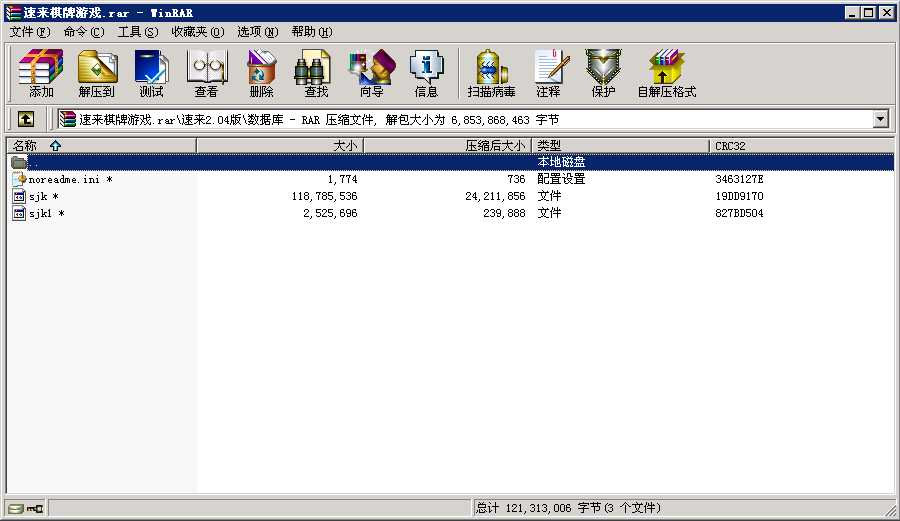The image size is (900, 521).
Task: Click the noreadme.ini file icon
Action: click(x=19, y=179)
